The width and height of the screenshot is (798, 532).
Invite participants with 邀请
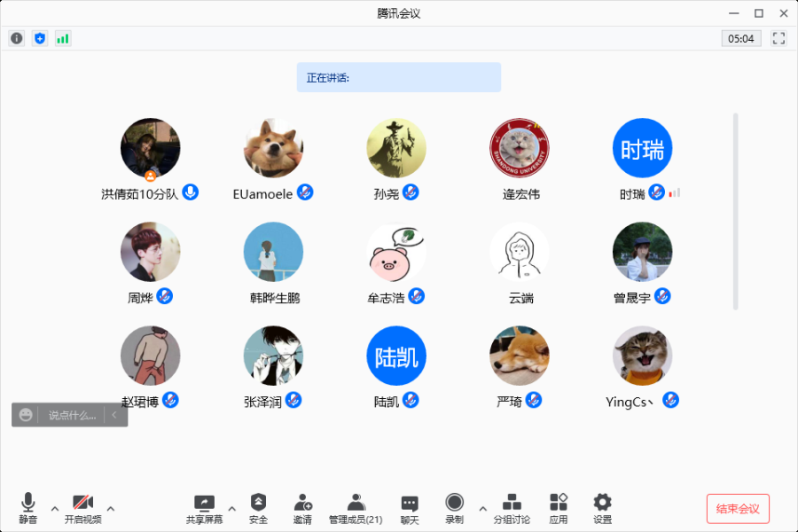coord(303,508)
